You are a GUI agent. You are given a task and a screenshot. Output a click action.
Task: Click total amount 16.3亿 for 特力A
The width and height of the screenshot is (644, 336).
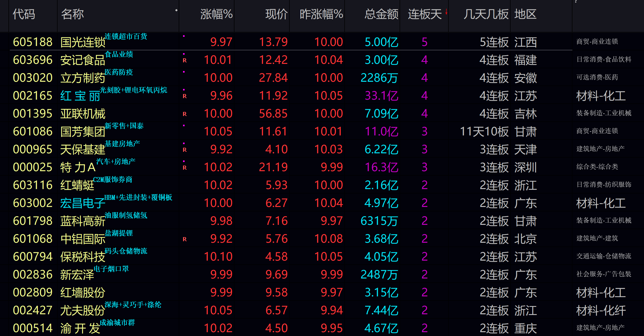tap(381, 167)
